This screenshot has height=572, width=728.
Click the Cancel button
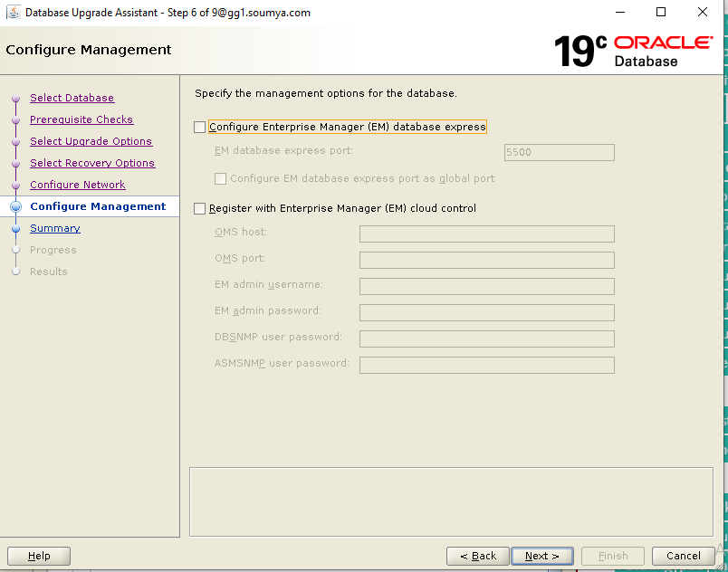click(x=683, y=556)
